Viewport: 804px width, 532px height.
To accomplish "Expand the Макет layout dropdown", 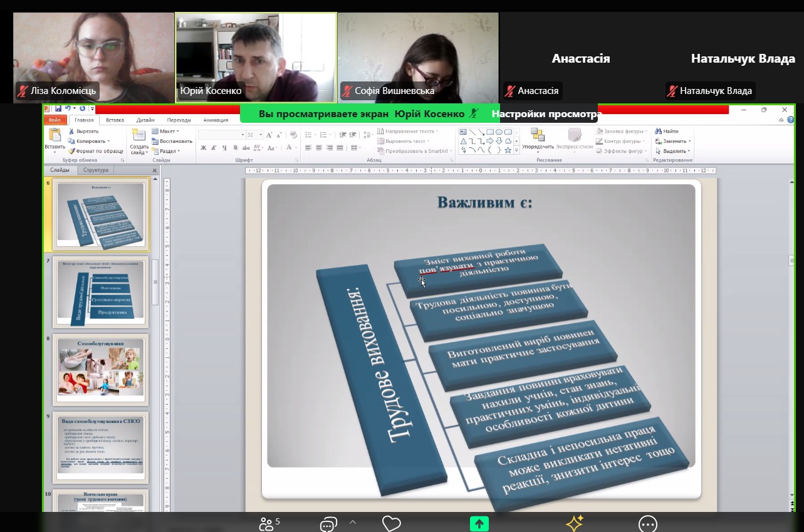I will pyautogui.click(x=165, y=132).
